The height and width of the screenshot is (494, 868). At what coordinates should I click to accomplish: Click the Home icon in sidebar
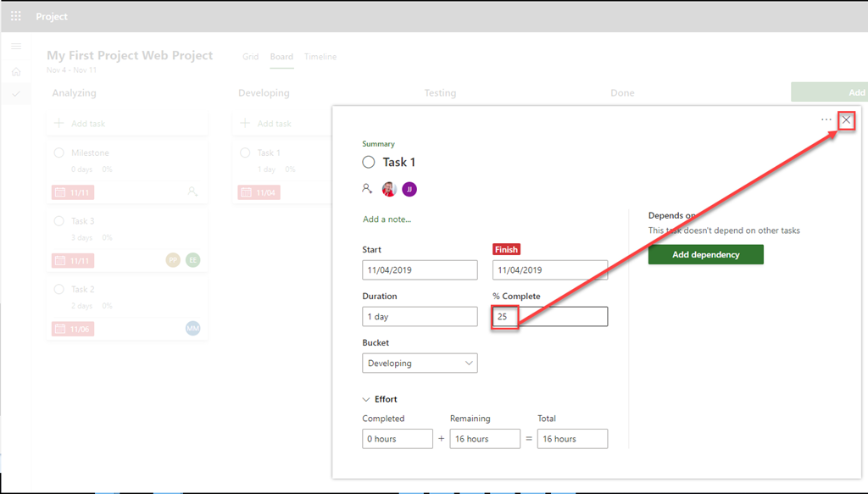click(x=16, y=71)
